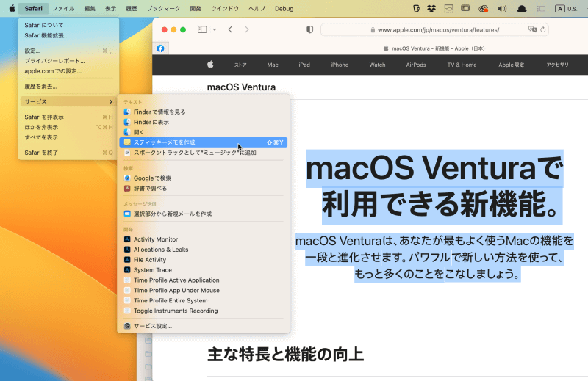Screen dimensions: 588x381
Task: Choose apple.comでの設定... menu item
Action: point(68,70)
